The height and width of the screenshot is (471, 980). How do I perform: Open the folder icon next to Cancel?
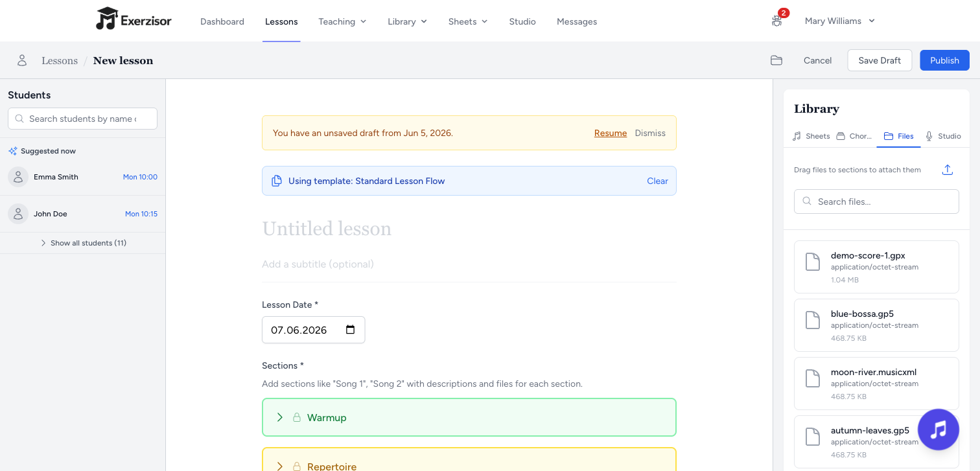pos(776,60)
